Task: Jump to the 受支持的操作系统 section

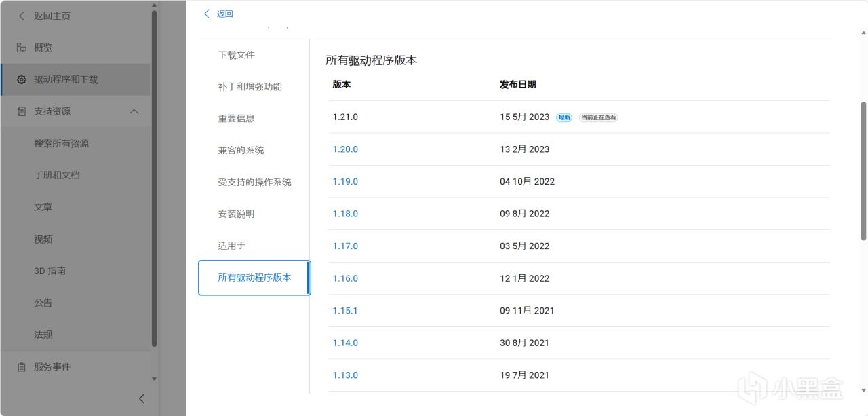Action: (254, 182)
